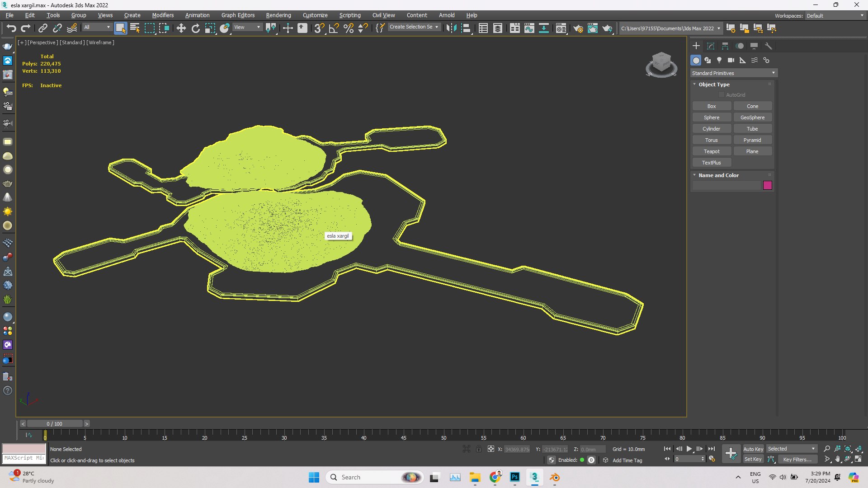The width and height of the screenshot is (868, 488).
Task: Open the Material Editor icon
Action: [x=561, y=28]
